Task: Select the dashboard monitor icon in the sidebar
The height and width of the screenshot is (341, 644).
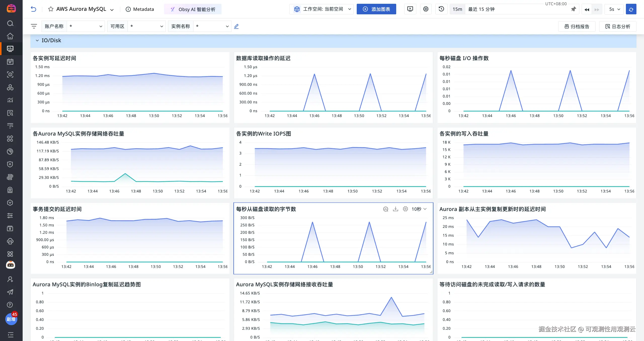Action: tap(10, 49)
